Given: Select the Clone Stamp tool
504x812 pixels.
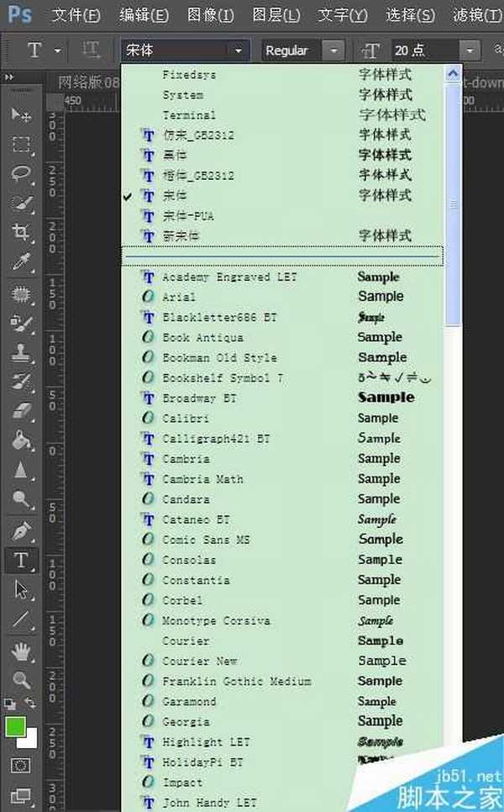Looking at the screenshot, I should pyautogui.click(x=21, y=353).
